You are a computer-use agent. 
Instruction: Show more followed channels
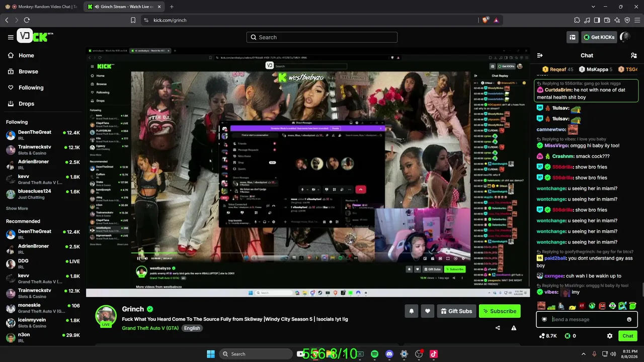point(17,208)
